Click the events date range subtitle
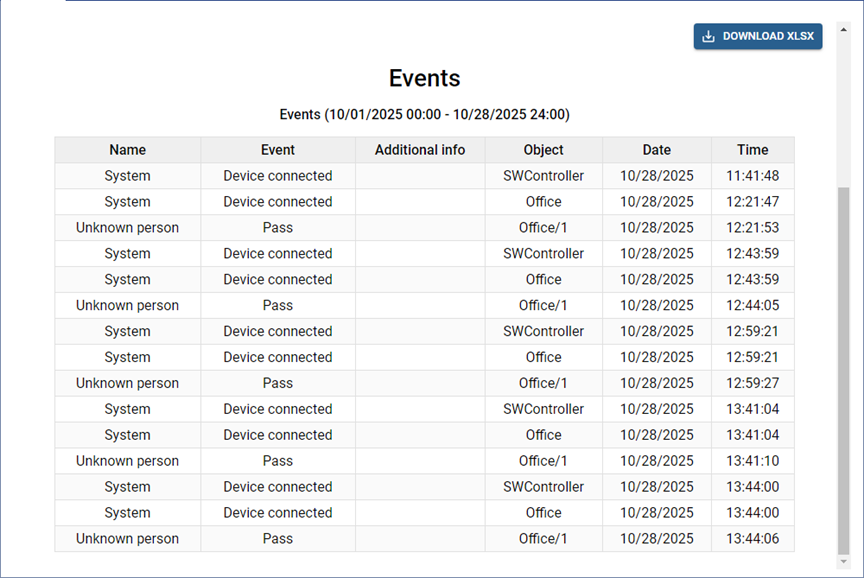The width and height of the screenshot is (864, 578). [x=424, y=115]
